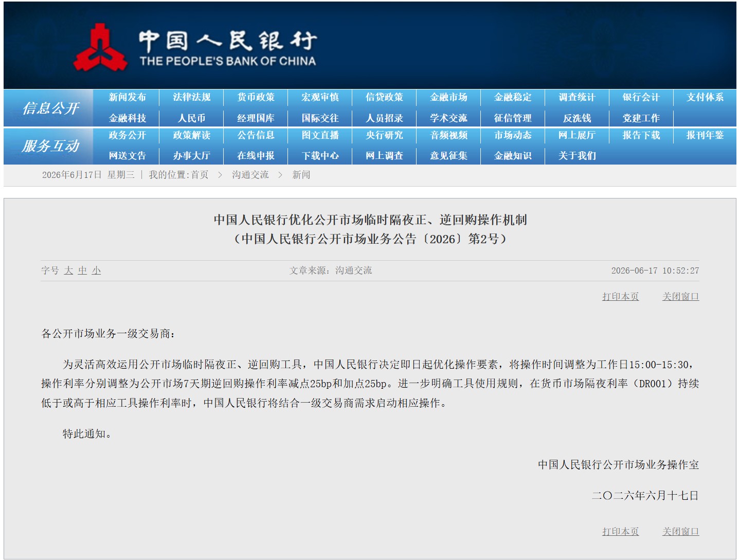This screenshot has height=560, width=739.
Task: Go to 办事大厅 page
Action: pos(192,156)
